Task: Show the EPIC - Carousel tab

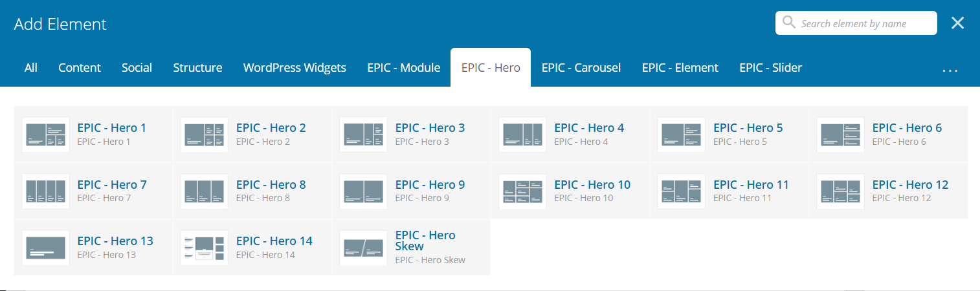Action: tap(581, 67)
